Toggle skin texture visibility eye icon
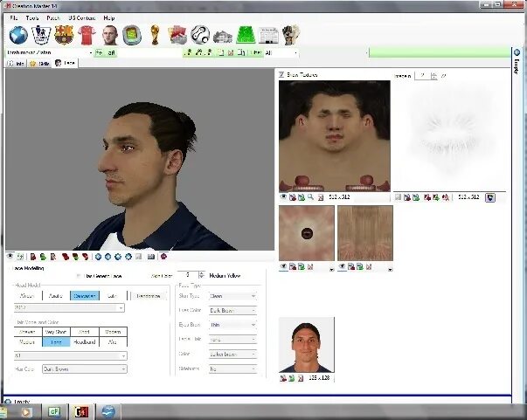This screenshot has width=527, height=420. tap(284, 197)
